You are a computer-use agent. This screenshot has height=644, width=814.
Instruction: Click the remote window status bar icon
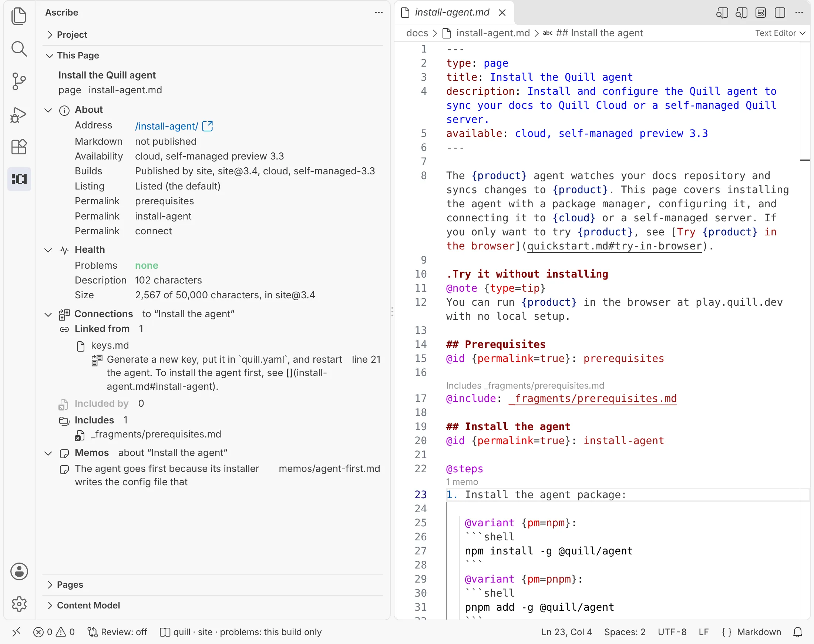16,632
